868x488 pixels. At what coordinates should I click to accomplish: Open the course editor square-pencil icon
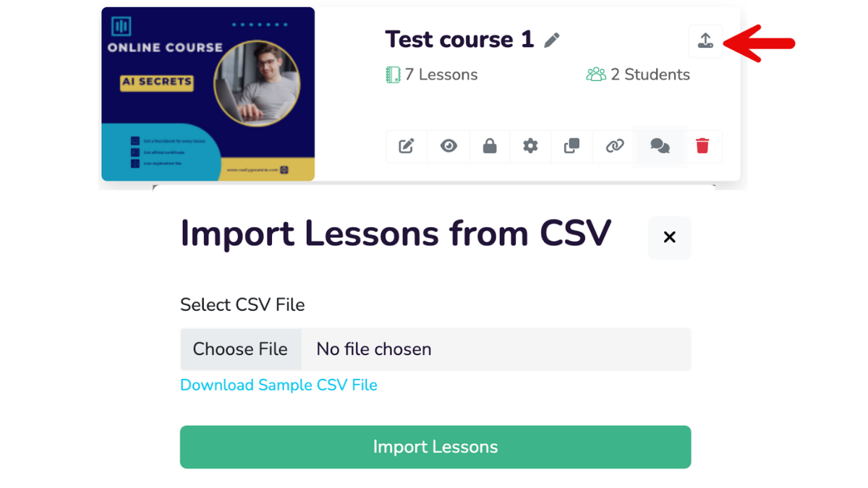pyautogui.click(x=407, y=146)
